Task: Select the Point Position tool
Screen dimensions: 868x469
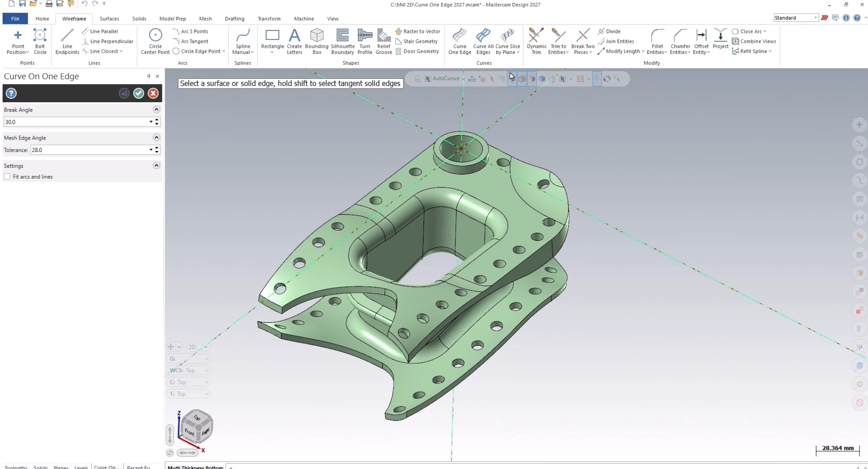Action: 18,42
